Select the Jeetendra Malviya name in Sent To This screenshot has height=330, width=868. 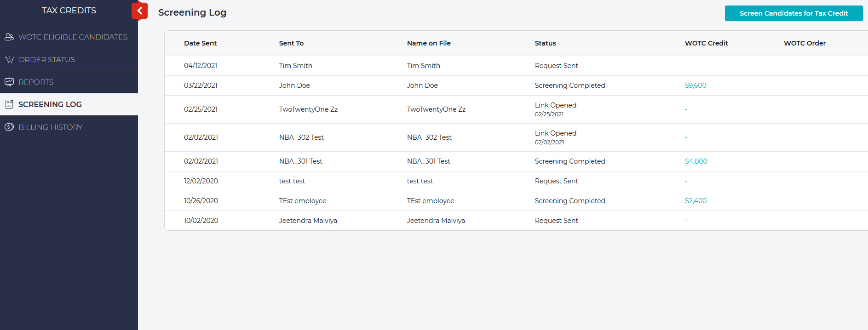point(308,221)
